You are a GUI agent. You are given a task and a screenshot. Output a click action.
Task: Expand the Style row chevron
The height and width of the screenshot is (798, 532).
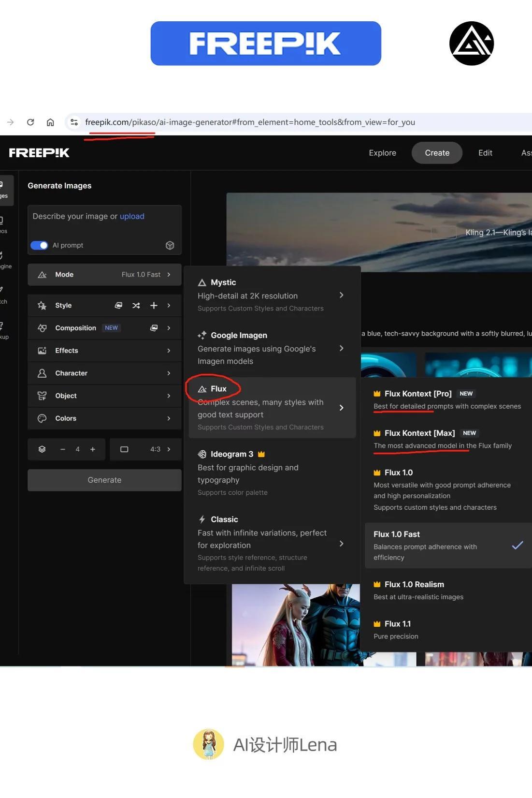click(169, 306)
